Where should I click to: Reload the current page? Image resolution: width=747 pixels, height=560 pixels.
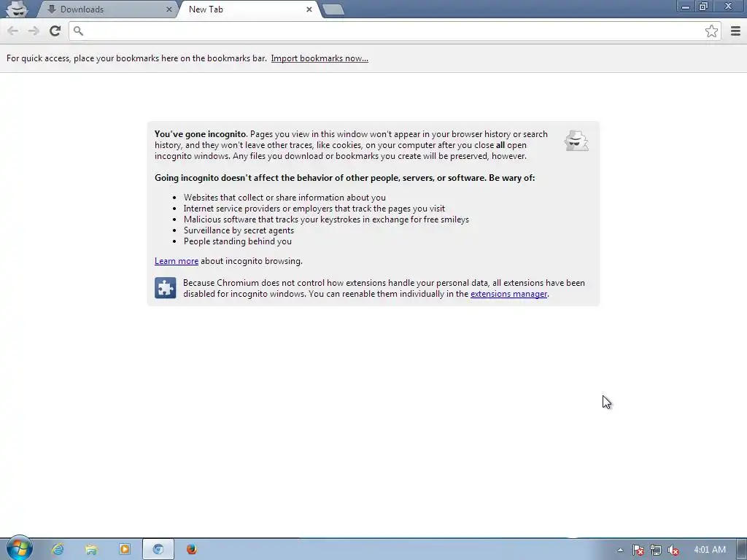(x=55, y=31)
